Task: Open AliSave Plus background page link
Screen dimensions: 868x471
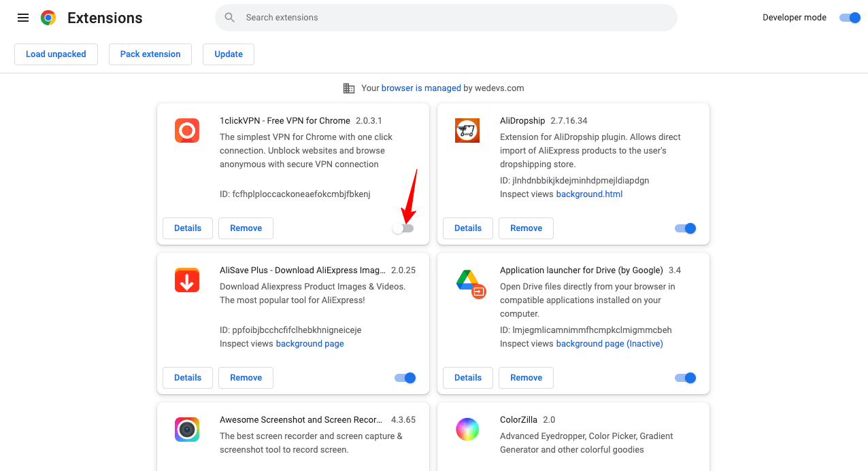Action: 310,344
